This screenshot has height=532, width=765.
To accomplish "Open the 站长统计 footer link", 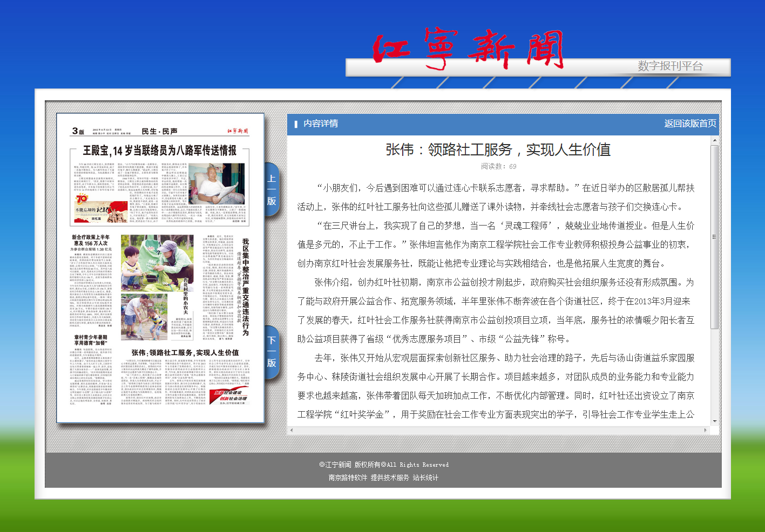I will (x=425, y=478).
